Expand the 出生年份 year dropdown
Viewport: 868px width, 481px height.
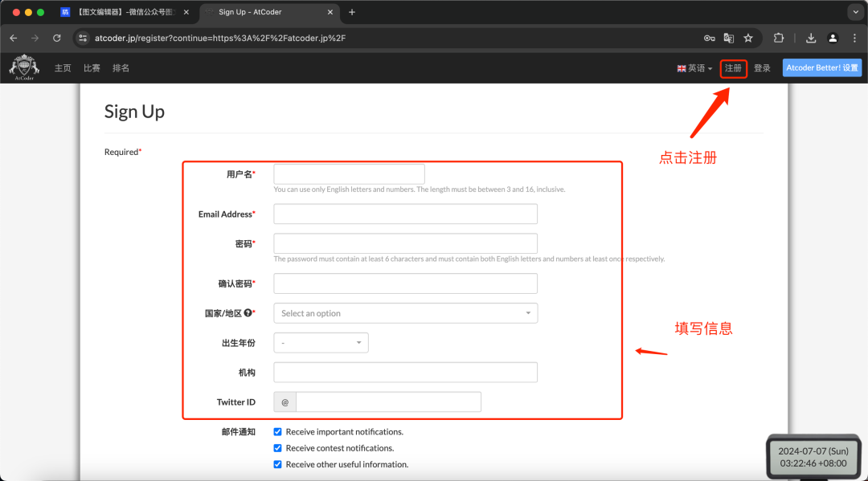click(x=321, y=342)
